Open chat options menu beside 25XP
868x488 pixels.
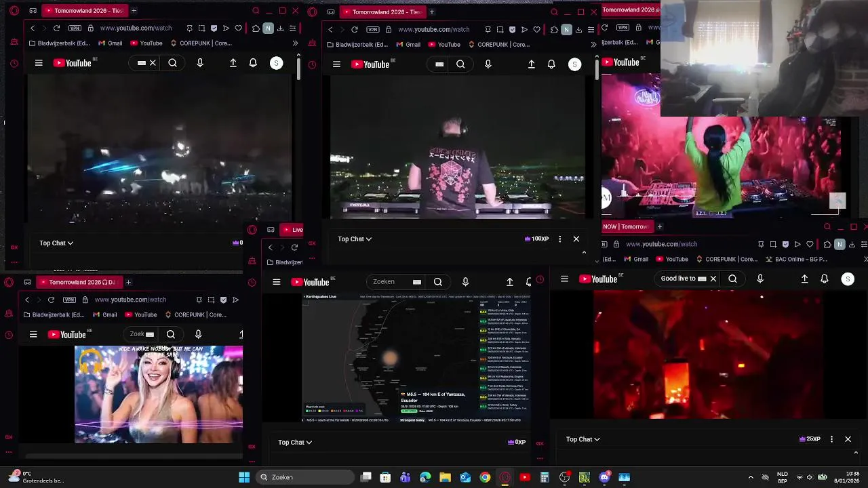(831, 439)
